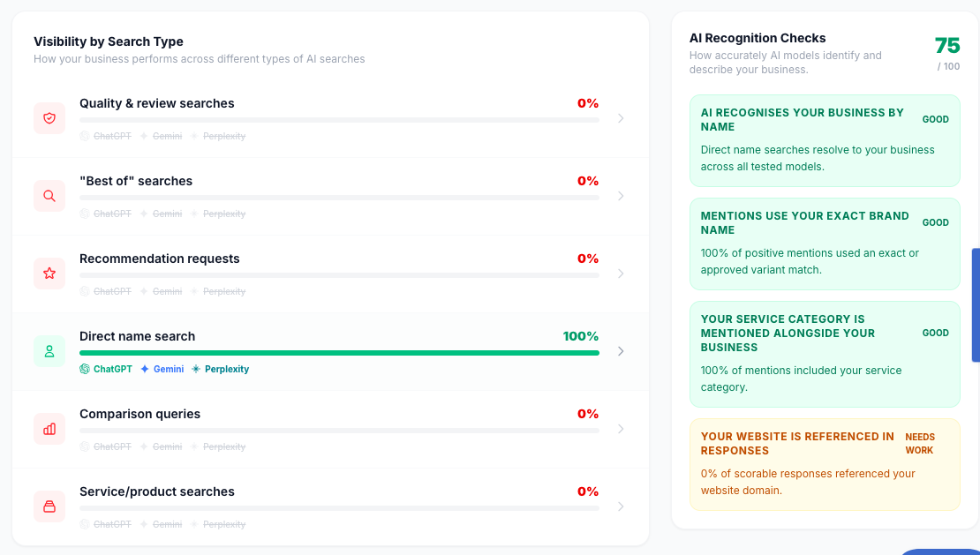Open the Service/product searches row title
Image resolution: width=980 pixels, height=555 pixels.
[157, 491]
